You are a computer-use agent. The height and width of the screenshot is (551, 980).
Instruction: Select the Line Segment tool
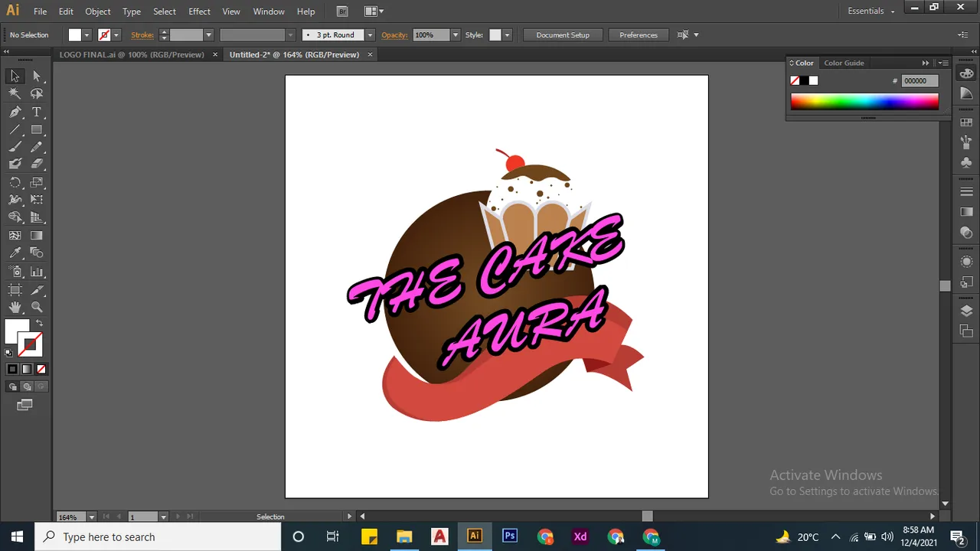tap(15, 129)
